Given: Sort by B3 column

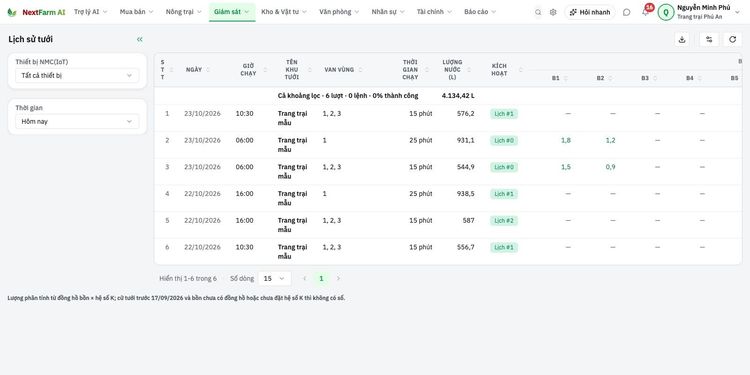Looking at the screenshot, I should coord(655,78).
